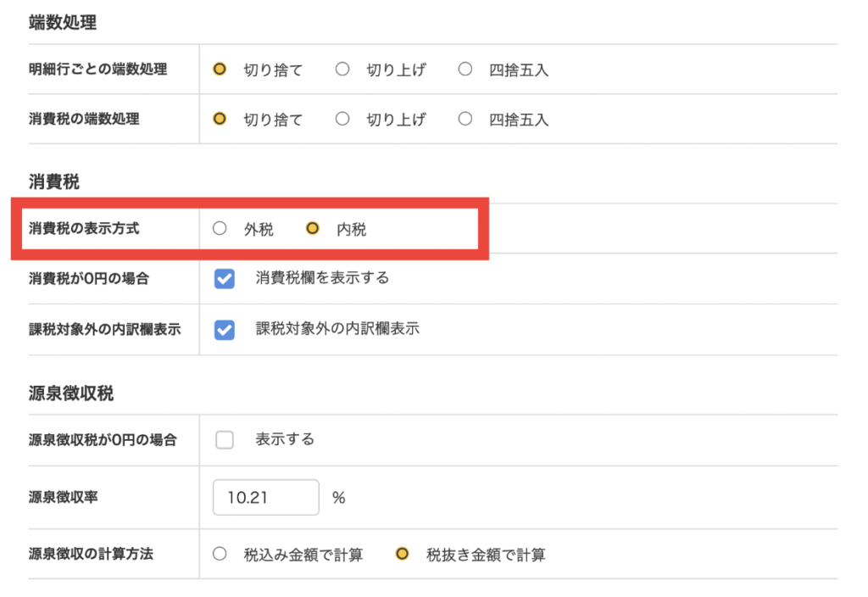Viewport: 868px width, 597px height.
Task: Choose 切り上げ for 消費税の端数処理
Action: tap(342, 120)
